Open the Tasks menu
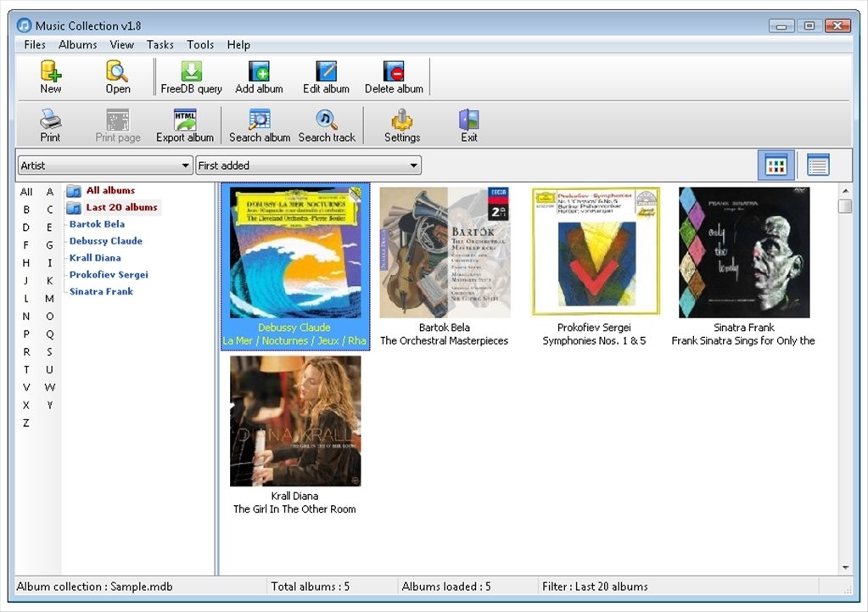The image size is (868, 612). [x=160, y=45]
